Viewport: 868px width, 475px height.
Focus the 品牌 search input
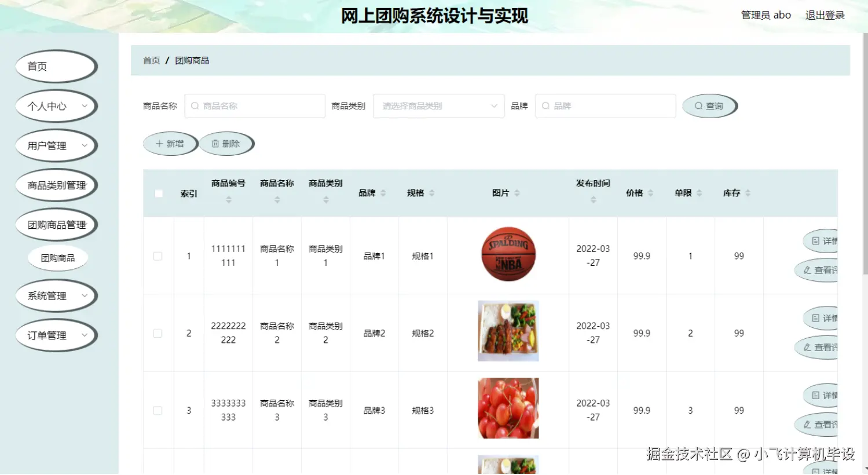606,106
